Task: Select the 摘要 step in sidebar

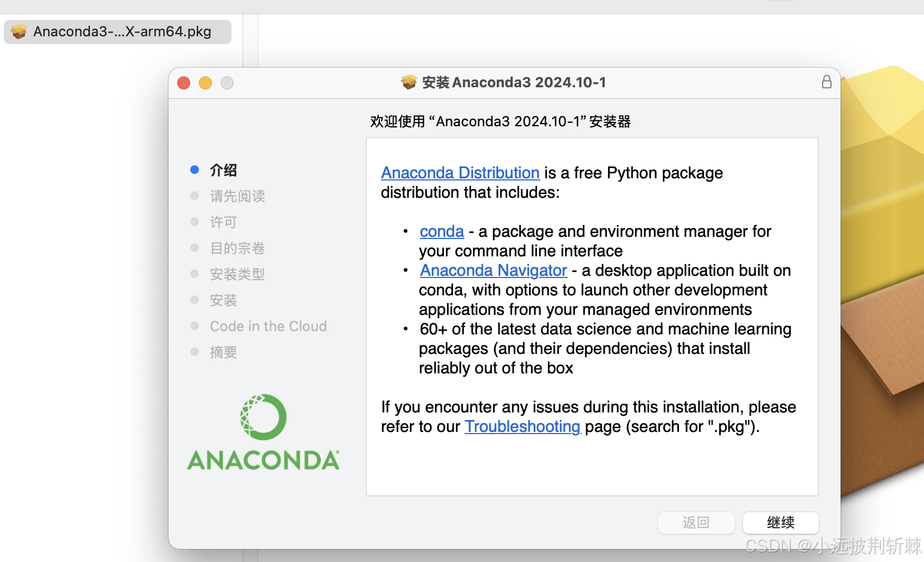Action: click(x=223, y=352)
